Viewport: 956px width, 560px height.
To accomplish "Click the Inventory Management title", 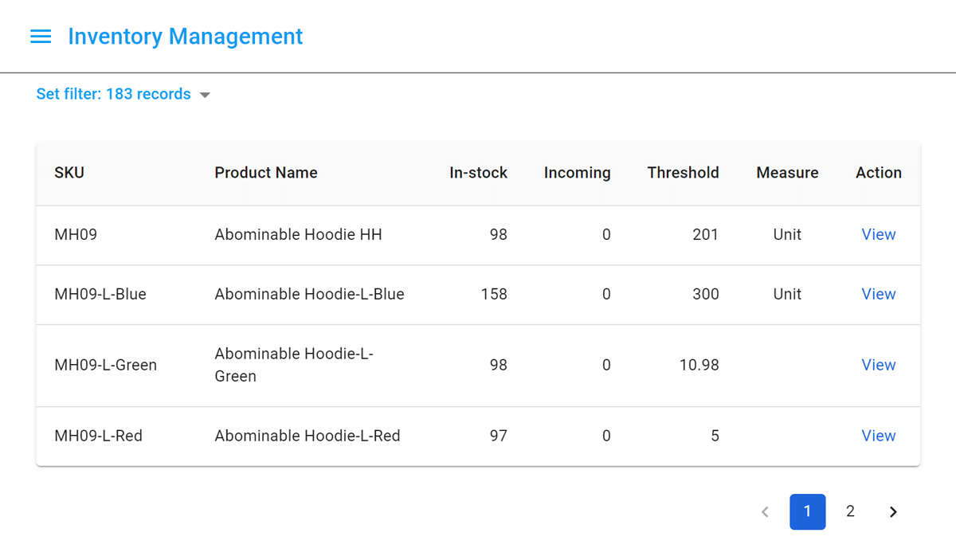I will (x=186, y=37).
